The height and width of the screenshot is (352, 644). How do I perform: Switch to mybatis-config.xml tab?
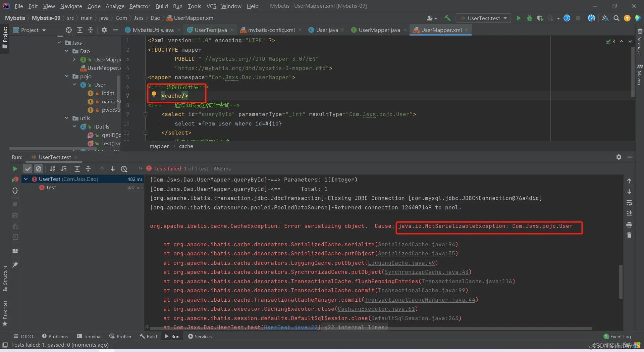pos(271,30)
